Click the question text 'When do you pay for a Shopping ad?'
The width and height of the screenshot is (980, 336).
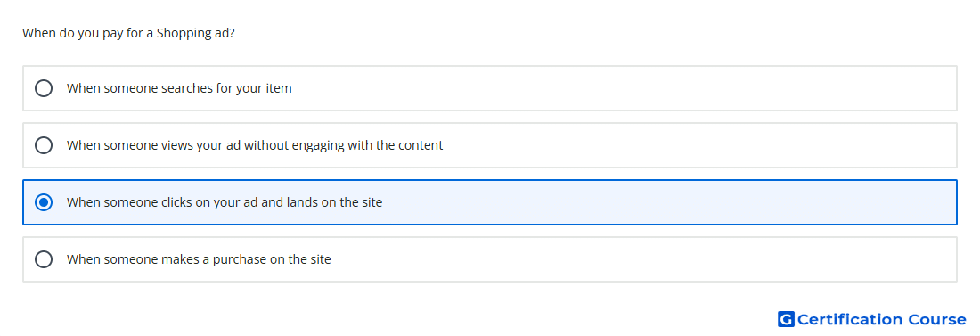tap(129, 33)
